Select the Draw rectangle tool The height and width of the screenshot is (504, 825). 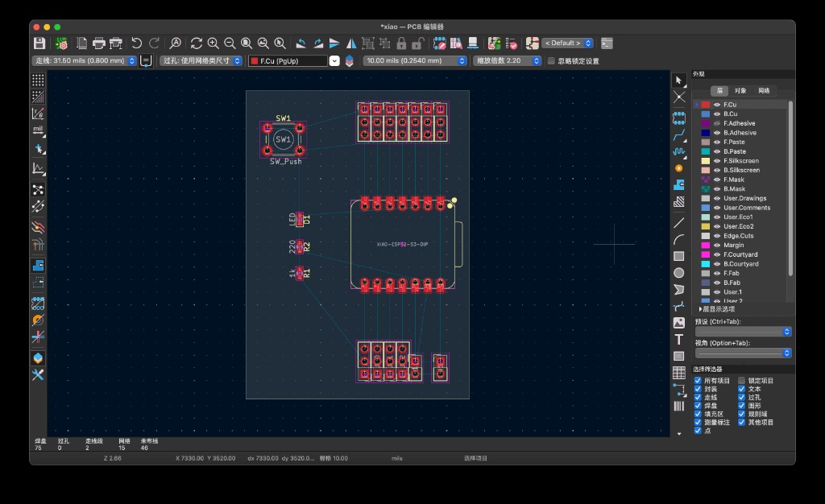click(x=678, y=256)
